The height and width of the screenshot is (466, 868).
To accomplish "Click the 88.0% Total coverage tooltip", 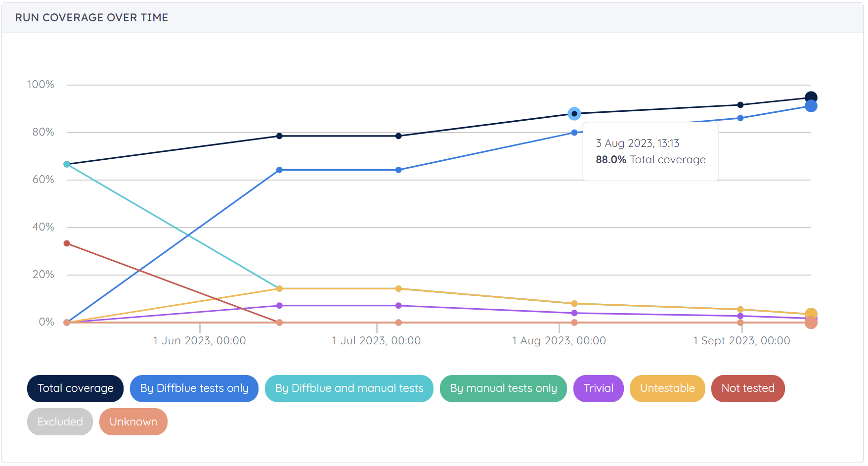I will (x=650, y=152).
